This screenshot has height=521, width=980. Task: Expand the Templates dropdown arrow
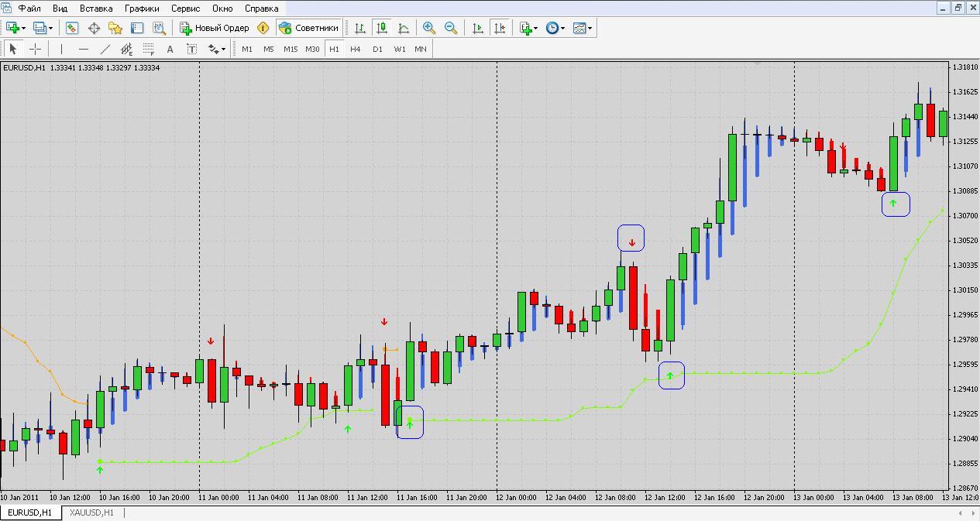pos(590,28)
